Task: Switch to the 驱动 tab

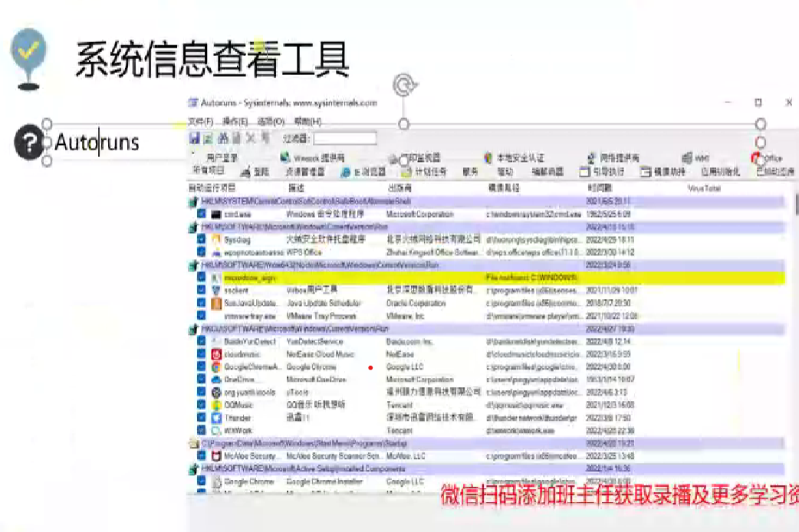Action: pyautogui.click(x=505, y=172)
